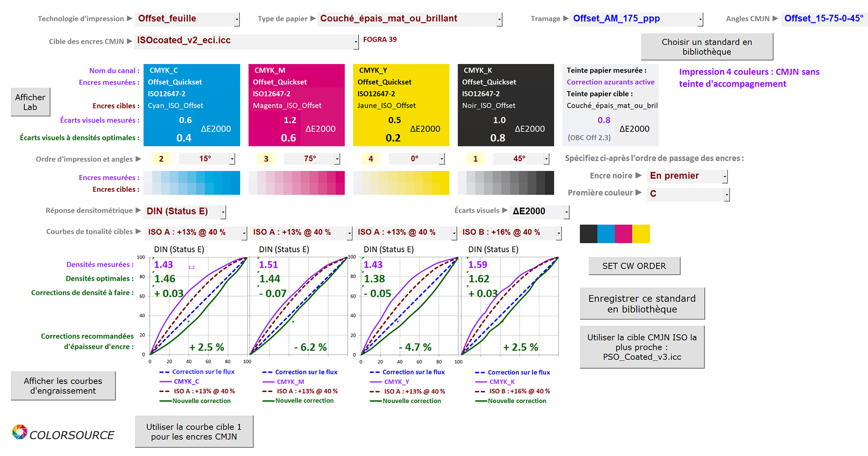Screen dimensions: 868x456
Task: Click black swatch in print order strip
Action: (x=589, y=234)
